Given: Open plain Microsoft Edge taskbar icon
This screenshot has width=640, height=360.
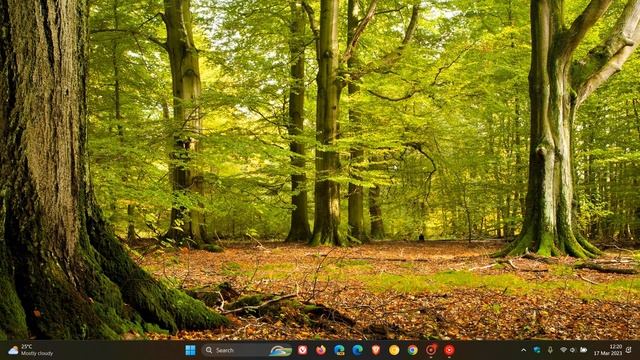Looking at the screenshot, I should click(x=358, y=350).
